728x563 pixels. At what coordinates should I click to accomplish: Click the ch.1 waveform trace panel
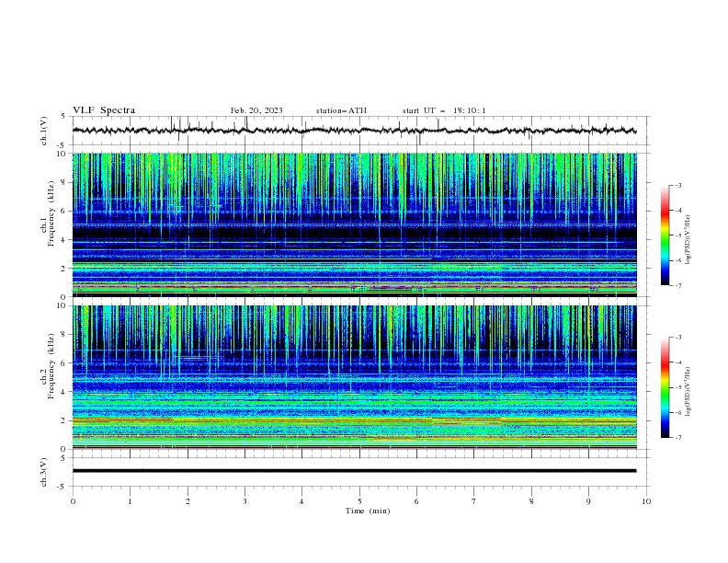click(x=360, y=131)
